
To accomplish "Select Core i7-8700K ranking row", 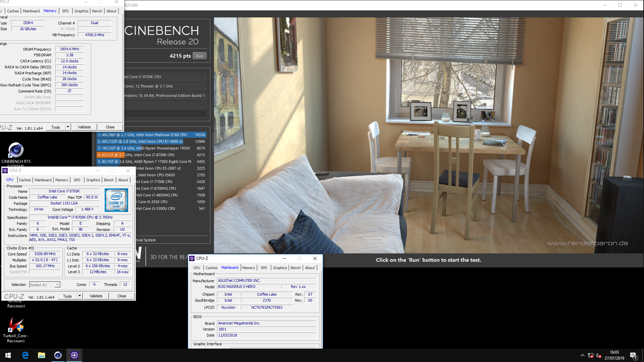I will tap(152, 155).
